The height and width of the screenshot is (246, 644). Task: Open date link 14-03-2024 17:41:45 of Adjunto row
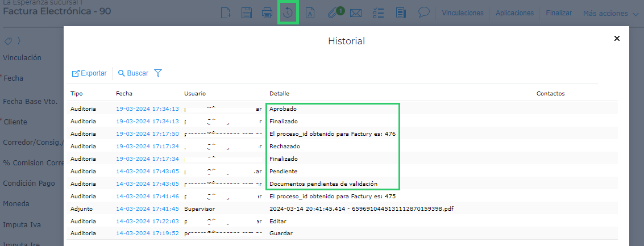tap(147, 209)
